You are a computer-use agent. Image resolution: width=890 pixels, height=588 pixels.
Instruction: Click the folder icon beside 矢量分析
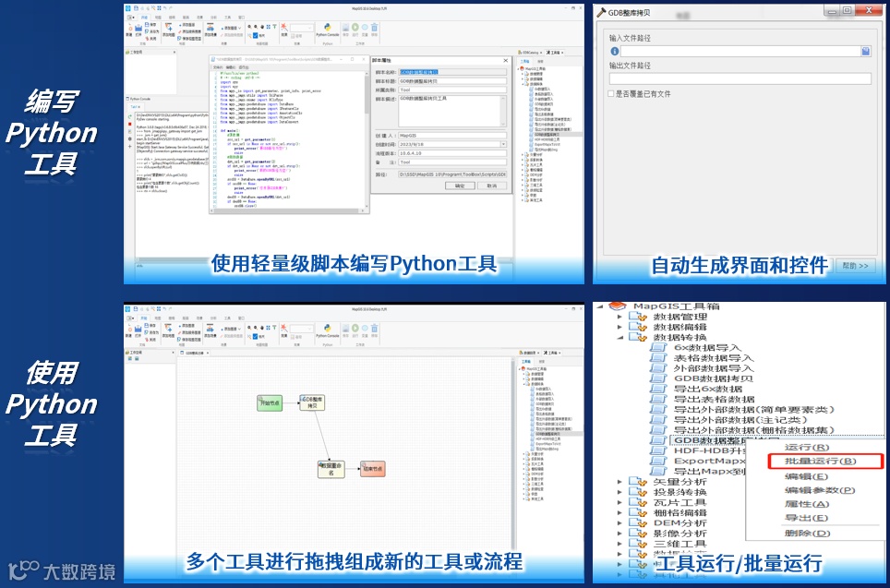click(638, 482)
